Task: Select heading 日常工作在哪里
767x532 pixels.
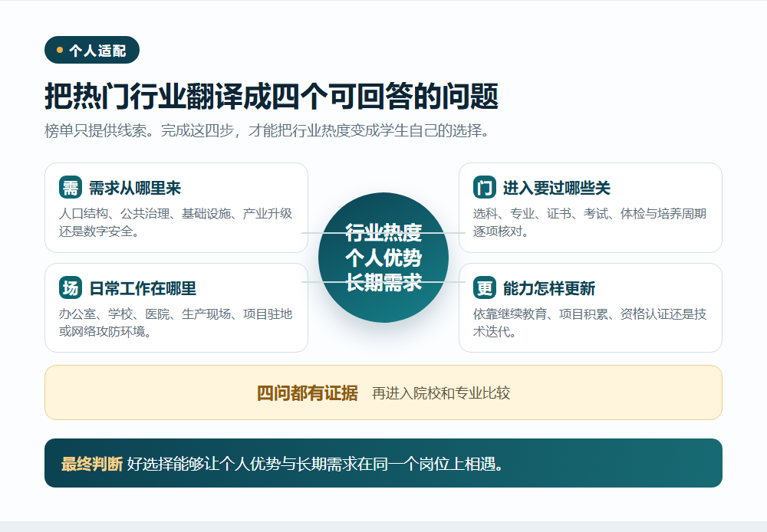Action: click(143, 288)
